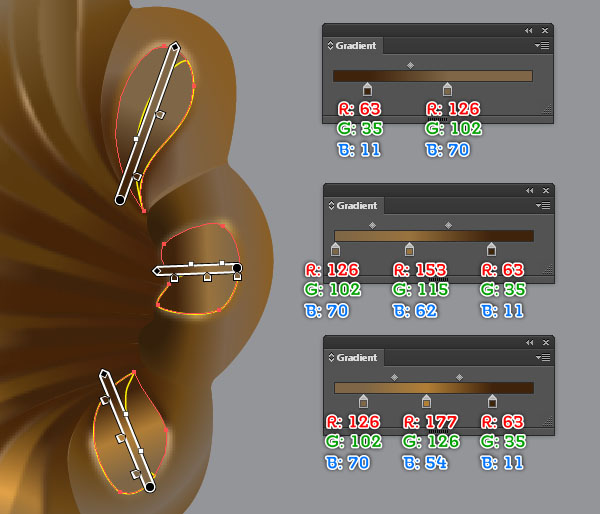Open the bottom Gradient panel flyout menu
The image size is (600, 514).
(543, 357)
